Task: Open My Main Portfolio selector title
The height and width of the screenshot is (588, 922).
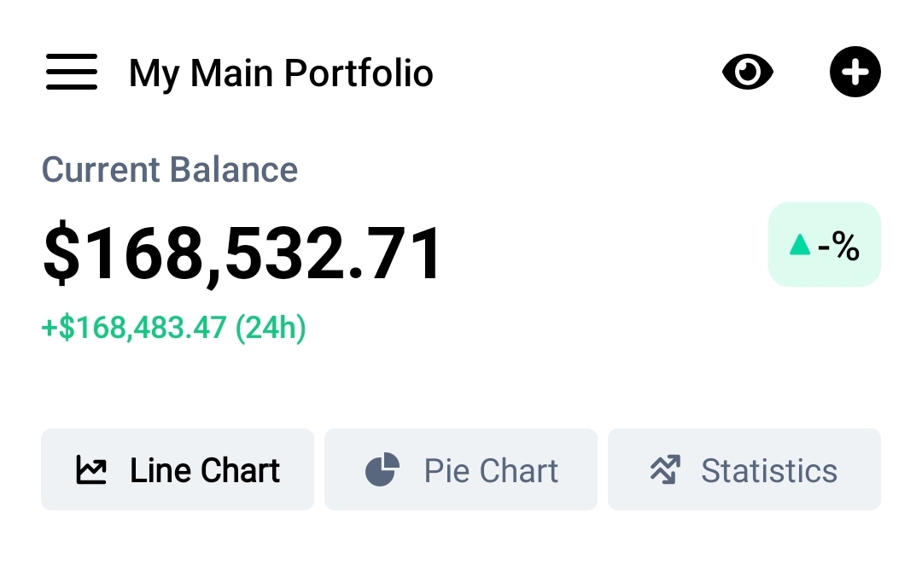Action: (x=281, y=73)
